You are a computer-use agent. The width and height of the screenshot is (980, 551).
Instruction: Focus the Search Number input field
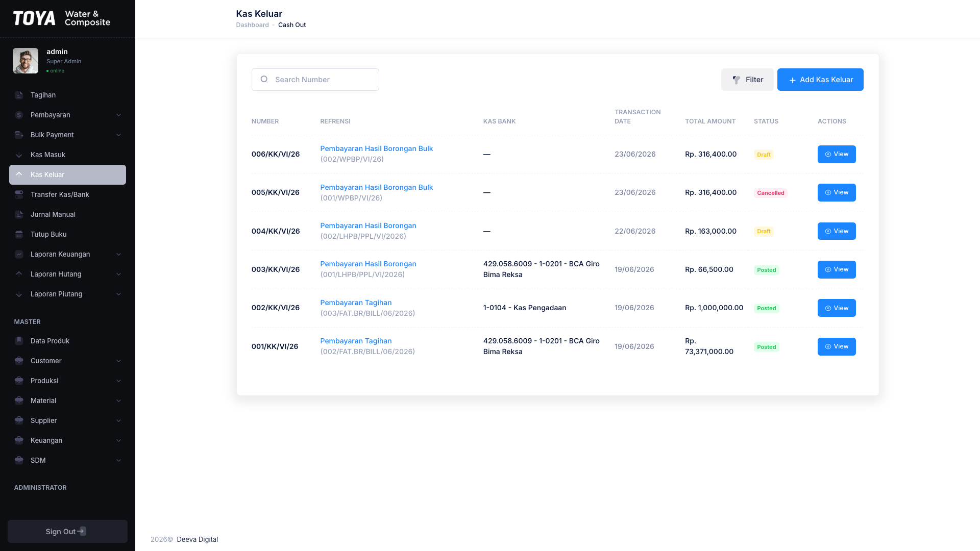point(315,80)
